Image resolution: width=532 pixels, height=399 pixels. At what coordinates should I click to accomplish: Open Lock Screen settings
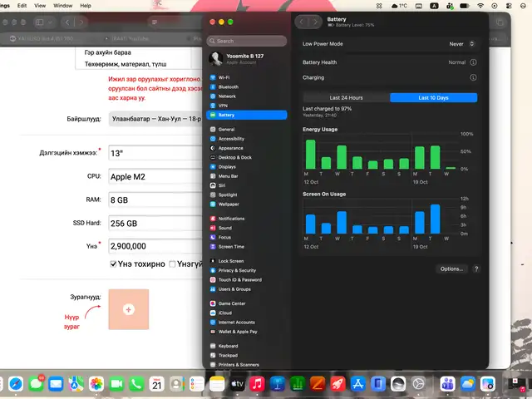[247, 261]
